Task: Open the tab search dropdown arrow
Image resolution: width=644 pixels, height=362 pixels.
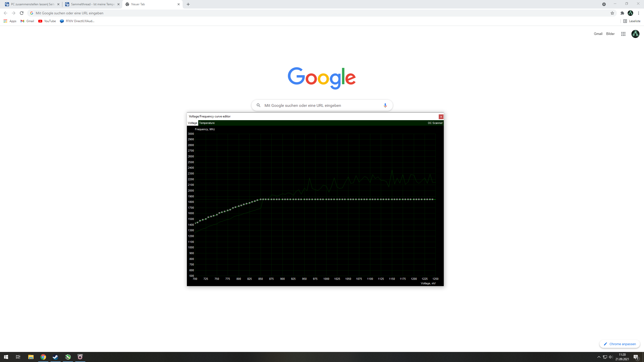Action: (604, 4)
